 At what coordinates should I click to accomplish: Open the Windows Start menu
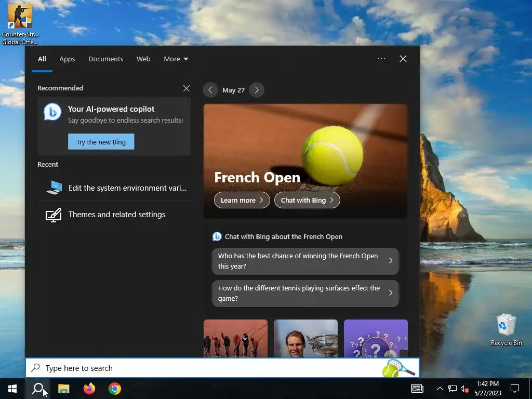12,389
